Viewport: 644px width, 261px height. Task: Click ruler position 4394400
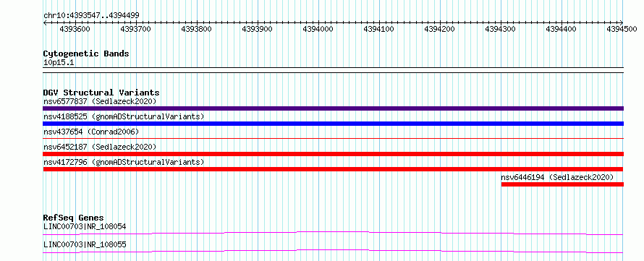pyautogui.click(x=561, y=29)
